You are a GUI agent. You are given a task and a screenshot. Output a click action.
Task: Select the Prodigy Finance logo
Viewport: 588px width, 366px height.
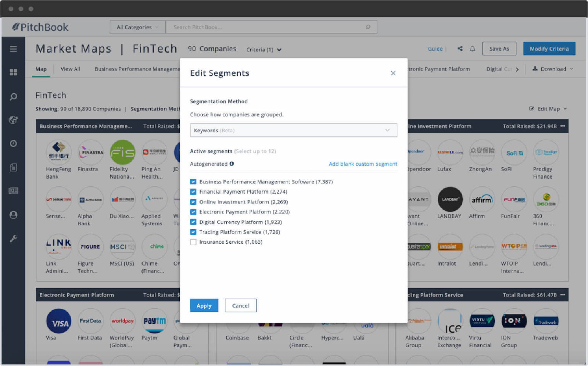[x=546, y=152]
